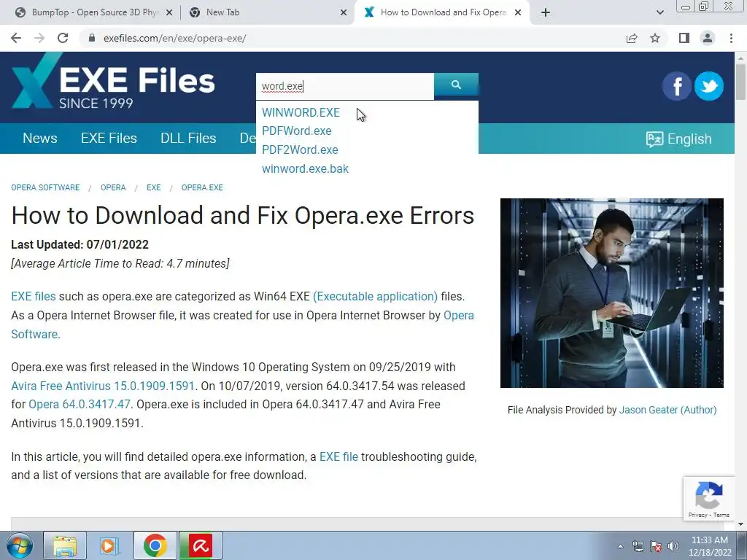Click the Chrome taskbar icon
747x560 pixels.
155,545
